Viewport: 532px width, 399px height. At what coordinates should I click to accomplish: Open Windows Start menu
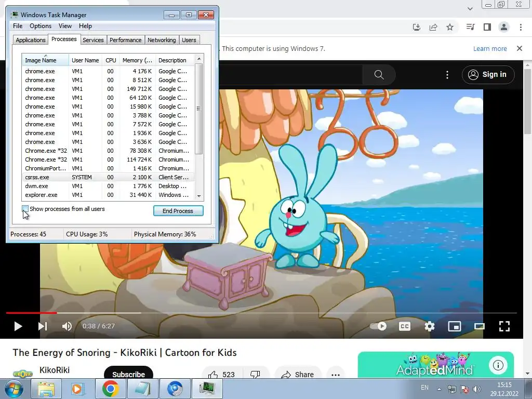point(14,389)
